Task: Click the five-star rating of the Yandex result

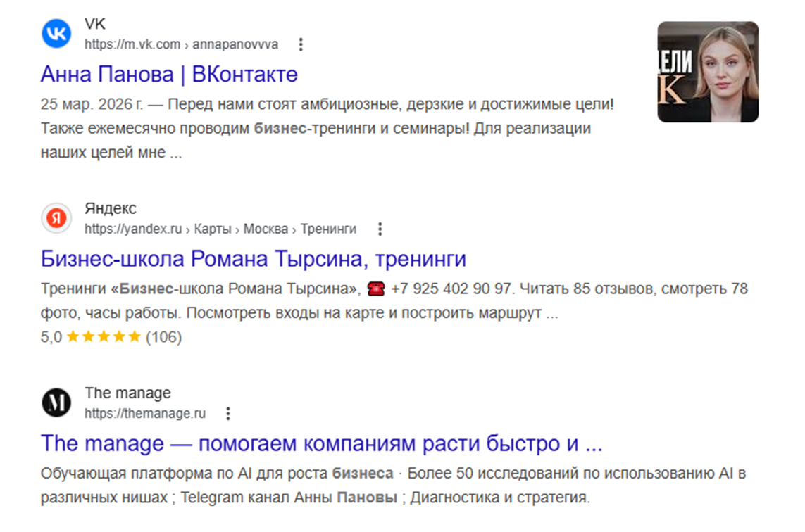Action: [104, 336]
